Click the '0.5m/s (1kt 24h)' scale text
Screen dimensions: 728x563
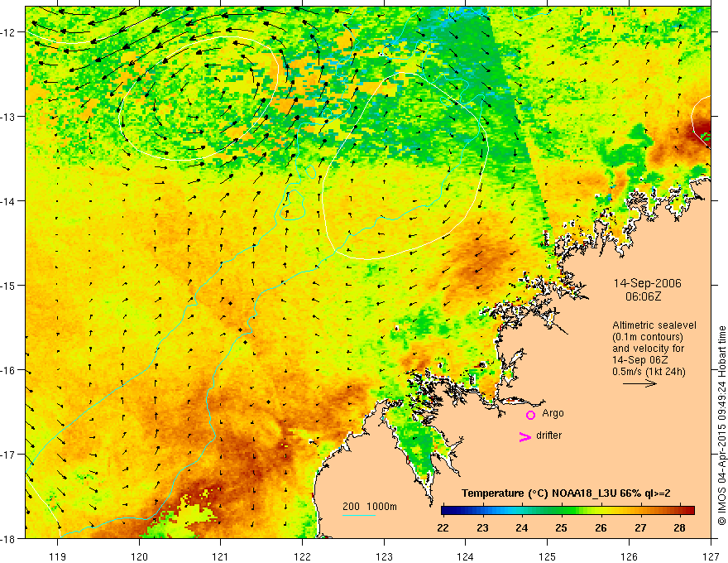(x=649, y=372)
